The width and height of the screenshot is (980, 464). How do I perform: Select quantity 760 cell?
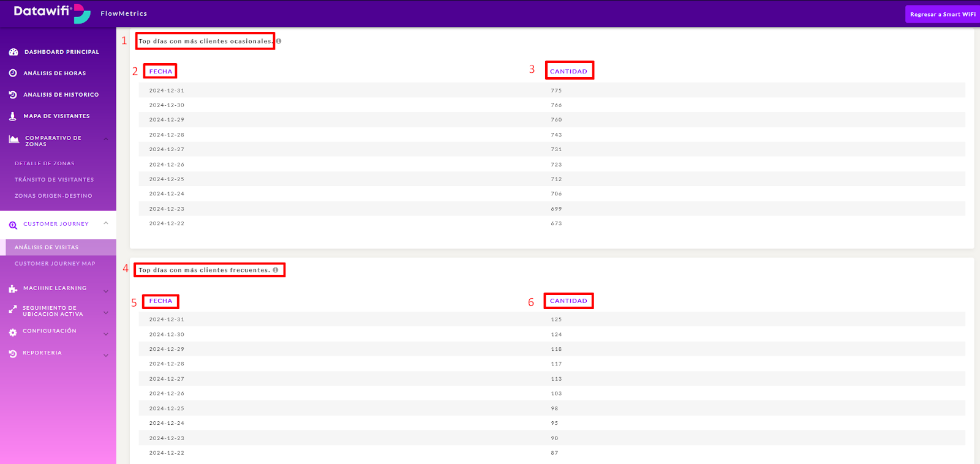pyautogui.click(x=556, y=120)
